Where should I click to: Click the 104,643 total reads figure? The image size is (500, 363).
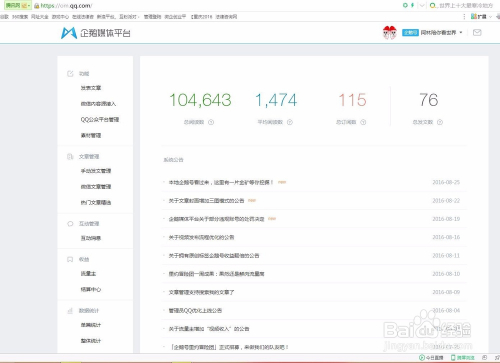tap(200, 100)
